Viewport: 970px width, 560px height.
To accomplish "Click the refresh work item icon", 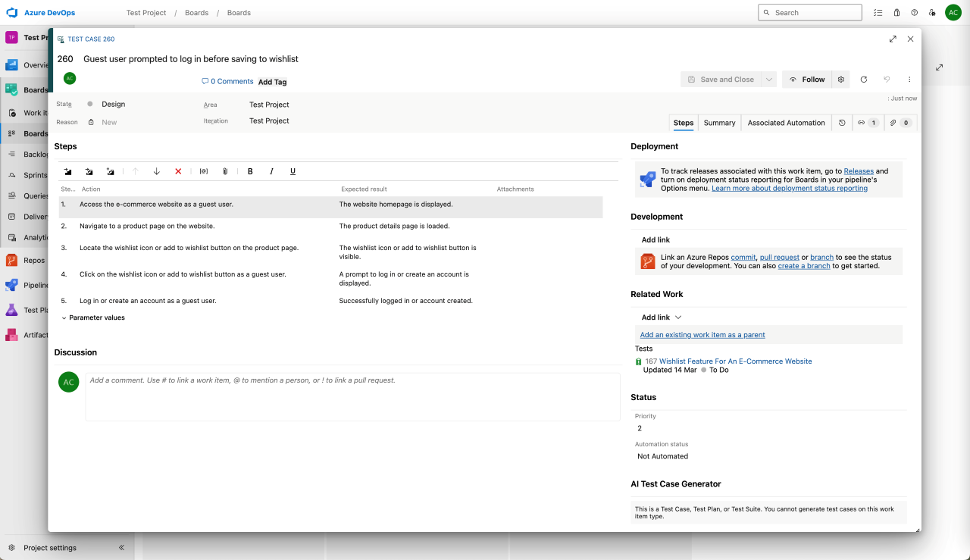I will [863, 80].
